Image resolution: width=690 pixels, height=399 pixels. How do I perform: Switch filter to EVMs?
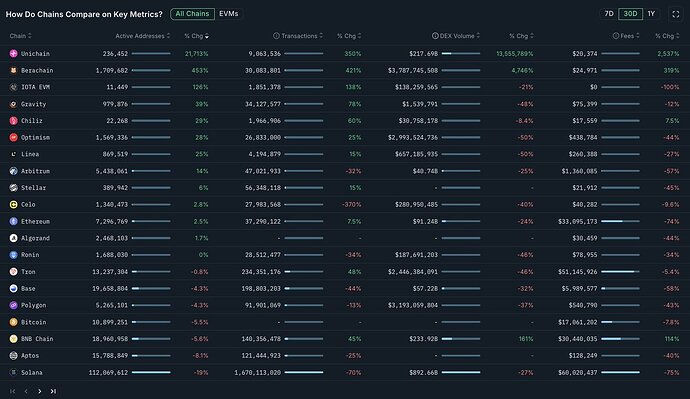tap(229, 14)
